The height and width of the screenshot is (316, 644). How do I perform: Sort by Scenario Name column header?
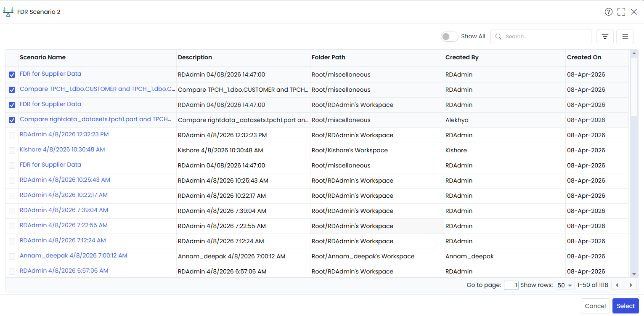click(x=42, y=57)
